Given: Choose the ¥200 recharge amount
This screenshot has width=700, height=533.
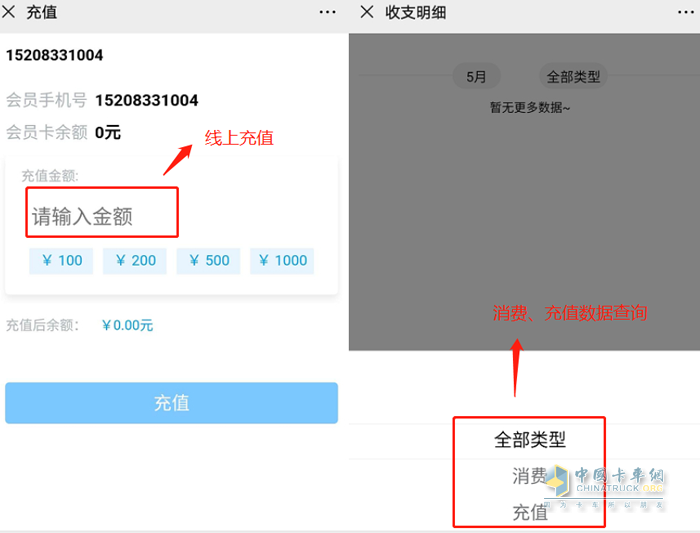Looking at the screenshot, I should pyautogui.click(x=135, y=261).
